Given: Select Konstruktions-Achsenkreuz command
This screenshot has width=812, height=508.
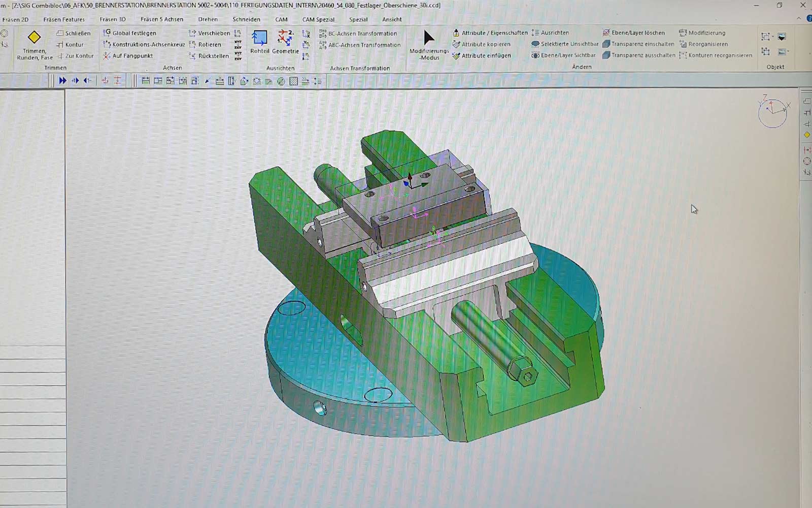Looking at the screenshot, I should (144, 45).
